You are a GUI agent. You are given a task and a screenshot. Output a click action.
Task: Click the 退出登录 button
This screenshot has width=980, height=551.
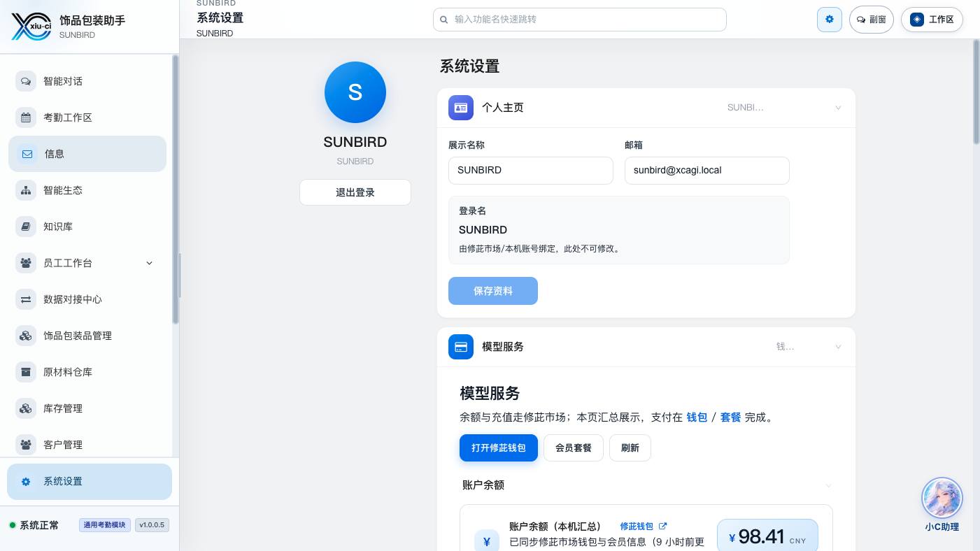coord(355,192)
